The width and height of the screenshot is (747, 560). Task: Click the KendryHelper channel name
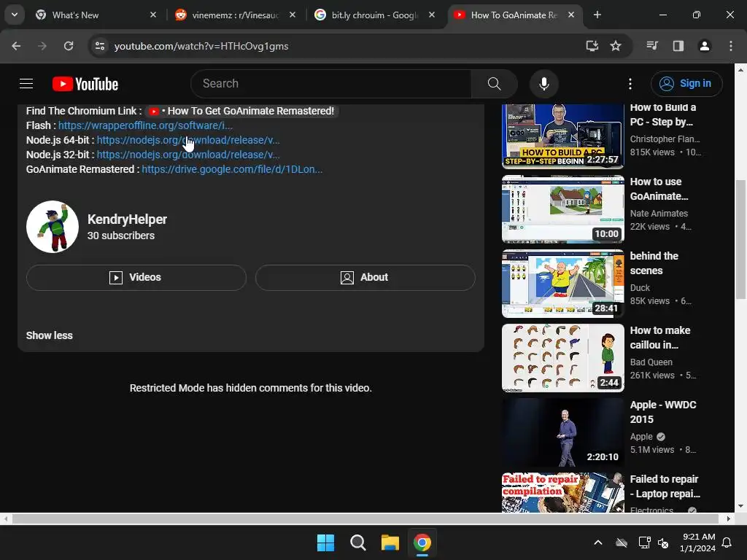127,219
